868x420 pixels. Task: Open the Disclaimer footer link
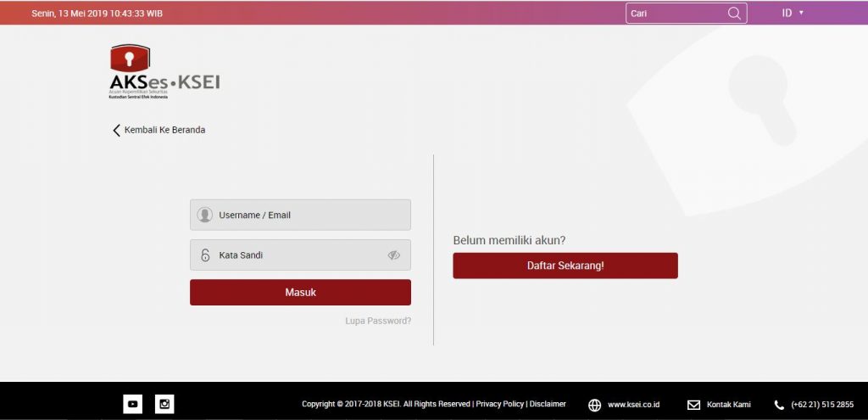548,404
